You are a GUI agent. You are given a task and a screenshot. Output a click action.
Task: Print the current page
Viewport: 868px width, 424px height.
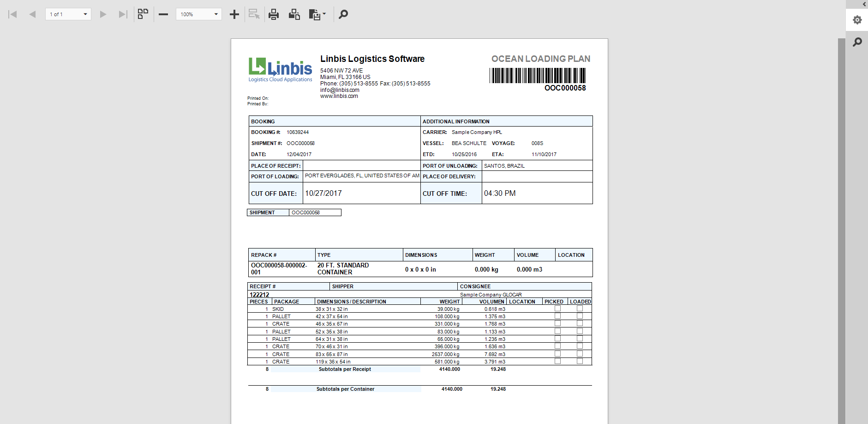[294, 14]
